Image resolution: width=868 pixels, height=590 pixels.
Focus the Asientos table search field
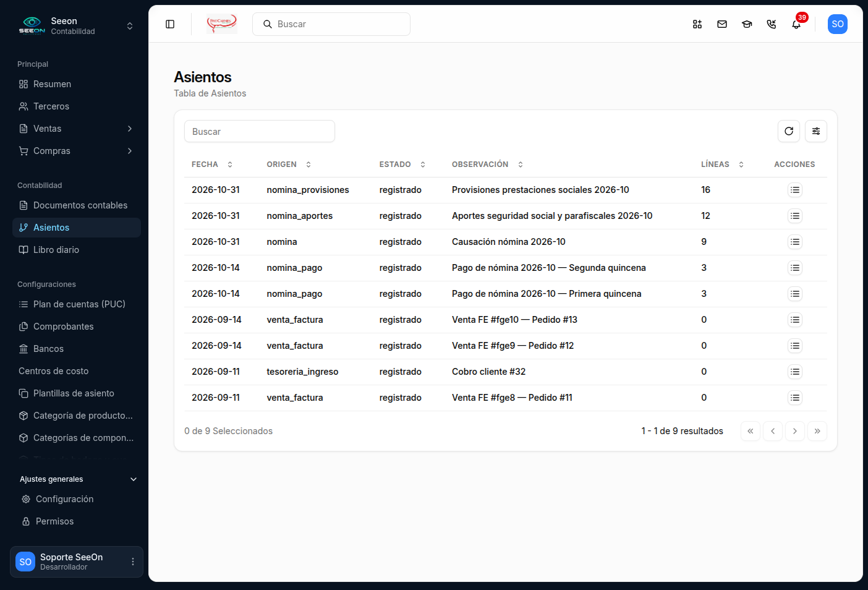(x=260, y=131)
